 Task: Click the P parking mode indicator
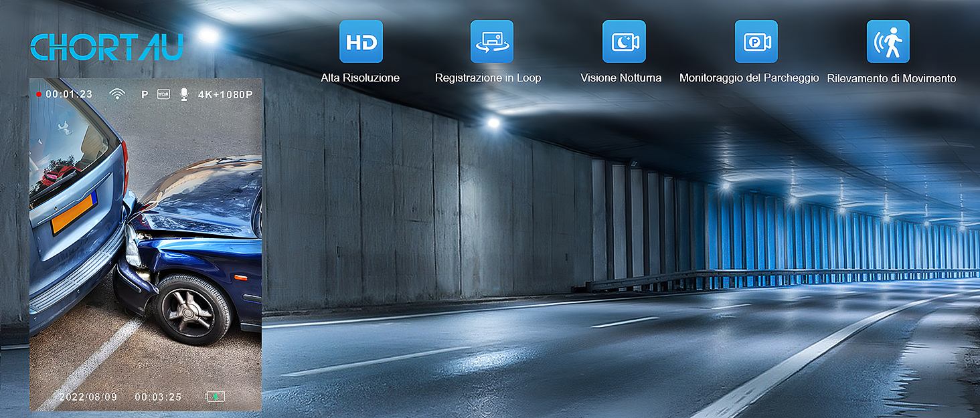145,94
